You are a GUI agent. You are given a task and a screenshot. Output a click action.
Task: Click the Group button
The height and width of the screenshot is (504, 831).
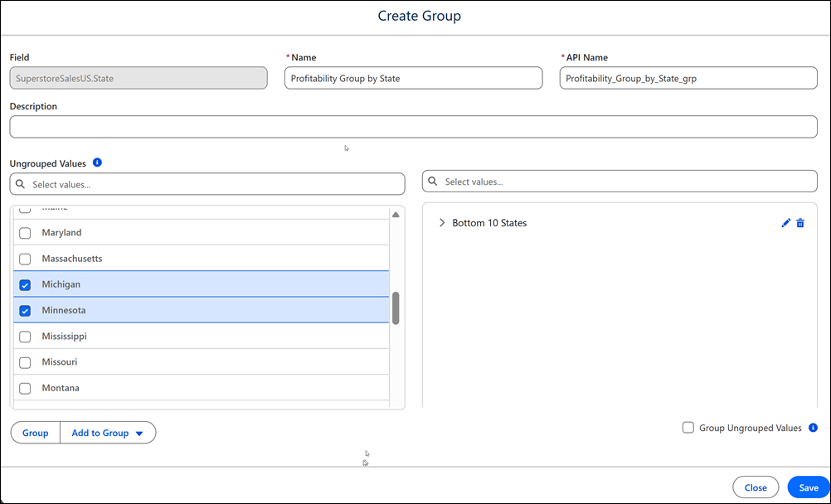coord(36,433)
